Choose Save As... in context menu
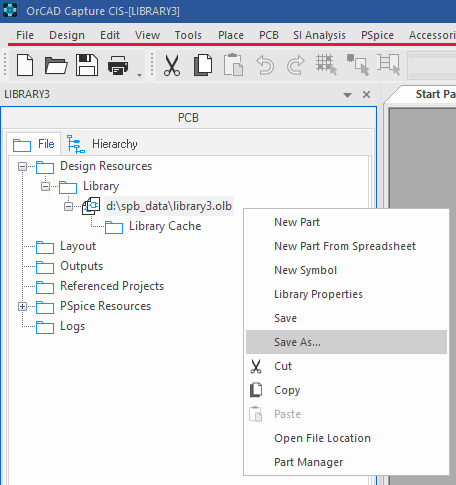This screenshot has height=485, width=456. 346,342
